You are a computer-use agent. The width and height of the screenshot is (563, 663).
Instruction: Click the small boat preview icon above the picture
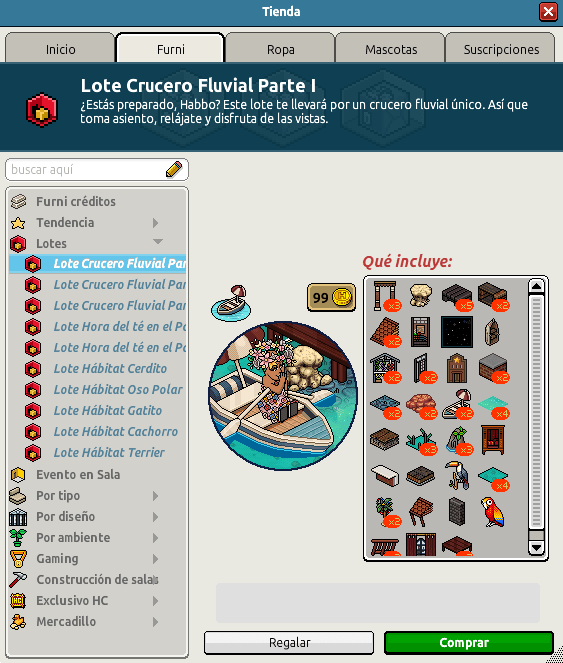231,304
